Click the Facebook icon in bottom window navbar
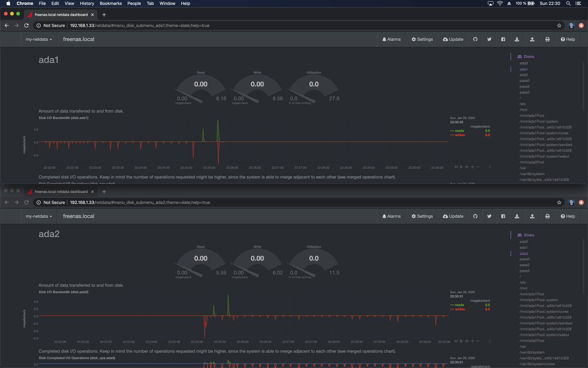 pos(503,216)
